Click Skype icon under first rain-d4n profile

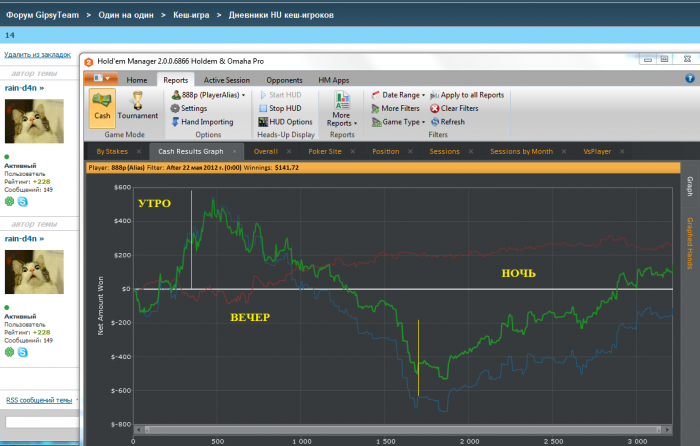[23, 202]
